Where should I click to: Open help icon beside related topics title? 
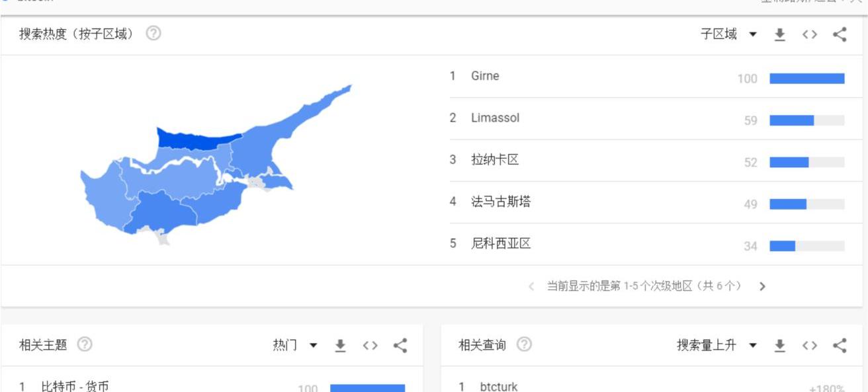[85, 344]
